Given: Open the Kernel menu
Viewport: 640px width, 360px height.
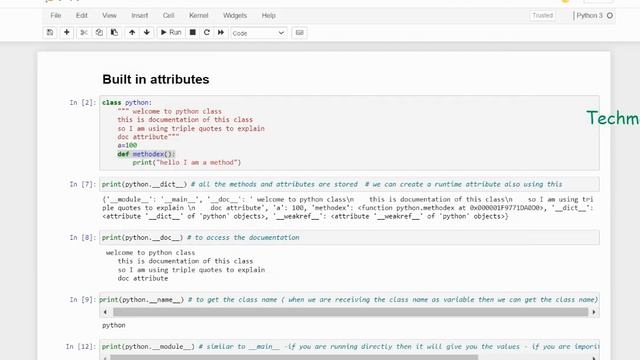Looking at the screenshot, I should [199, 16].
